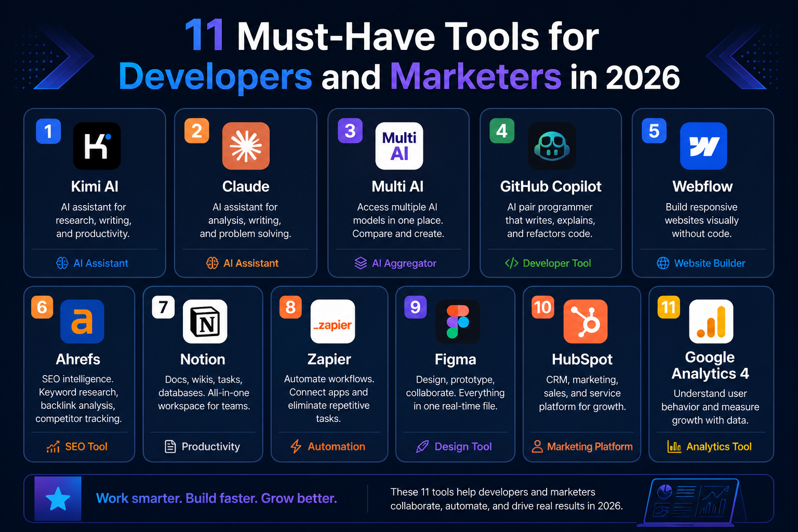This screenshot has width=798, height=532.
Task: Click the 'Notion' title text
Action: (203, 360)
